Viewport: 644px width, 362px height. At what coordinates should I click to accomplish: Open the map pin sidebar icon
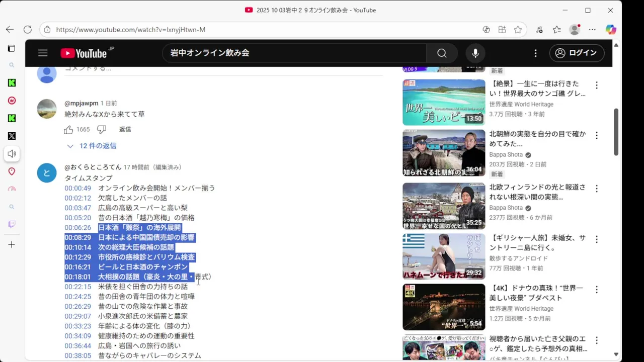coord(12,171)
